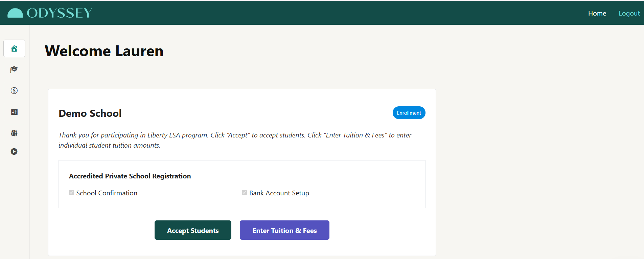Select Logout in the top navigation
This screenshot has height=259, width=644.
coord(629,13)
